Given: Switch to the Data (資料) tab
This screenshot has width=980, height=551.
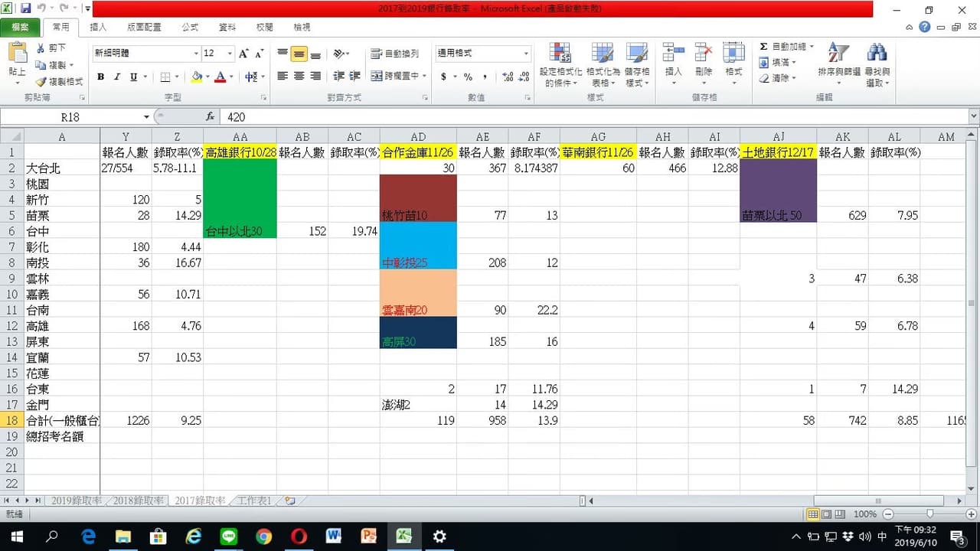Looking at the screenshot, I should 227,27.
